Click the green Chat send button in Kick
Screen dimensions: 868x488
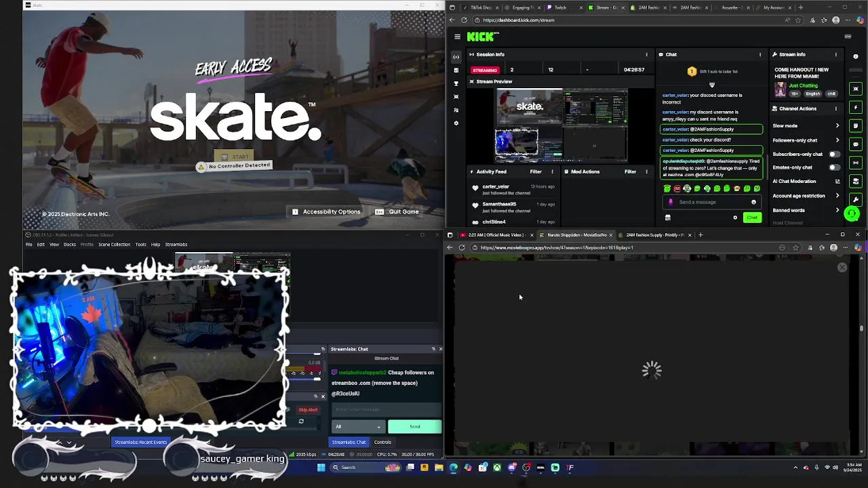[x=752, y=218]
